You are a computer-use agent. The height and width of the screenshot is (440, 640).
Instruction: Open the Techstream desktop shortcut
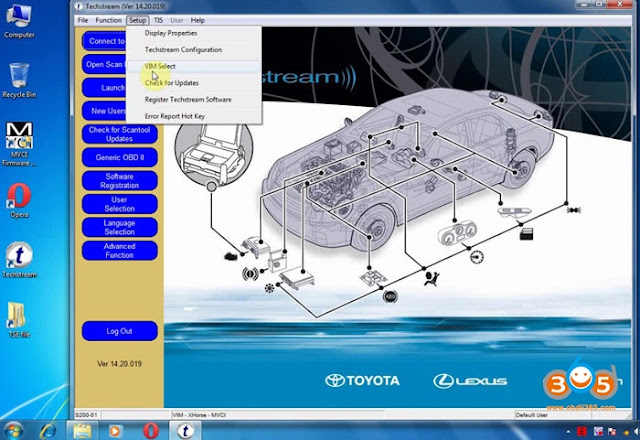pos(19,260)
